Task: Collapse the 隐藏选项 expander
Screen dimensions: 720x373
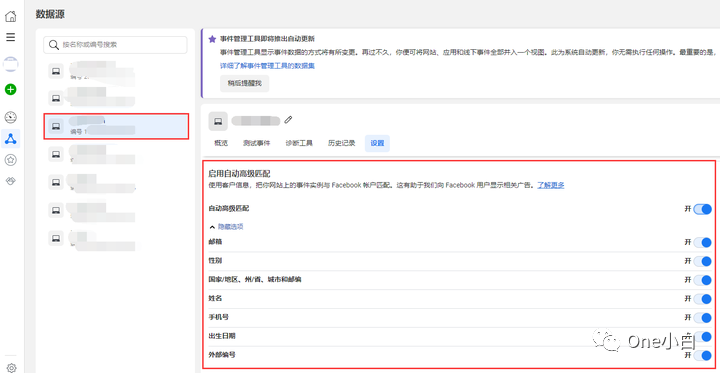Action: [226, 227]
